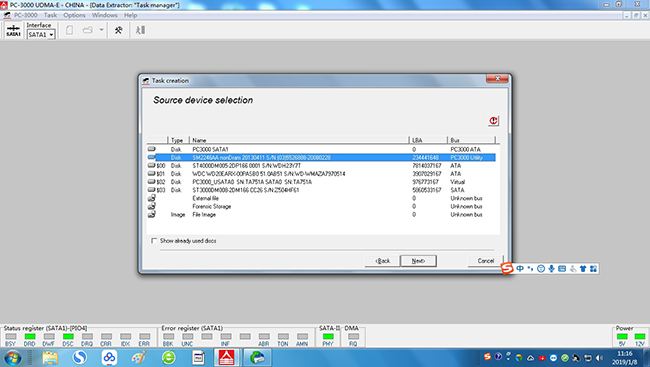Click the red refresh icon in Task creation dialog
Screen dimensions: 650x367
pos(493,121)
